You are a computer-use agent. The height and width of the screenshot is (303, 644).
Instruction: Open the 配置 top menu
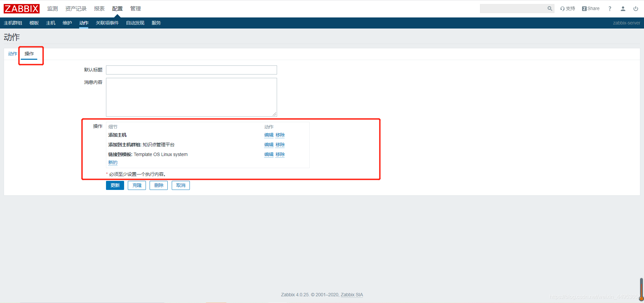pos(117,9)
